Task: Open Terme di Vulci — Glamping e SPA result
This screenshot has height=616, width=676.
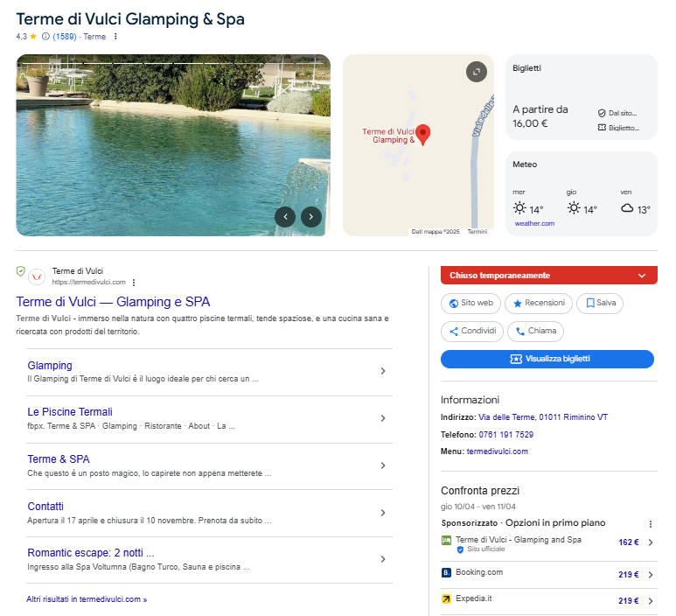Action: click(113, 302)
